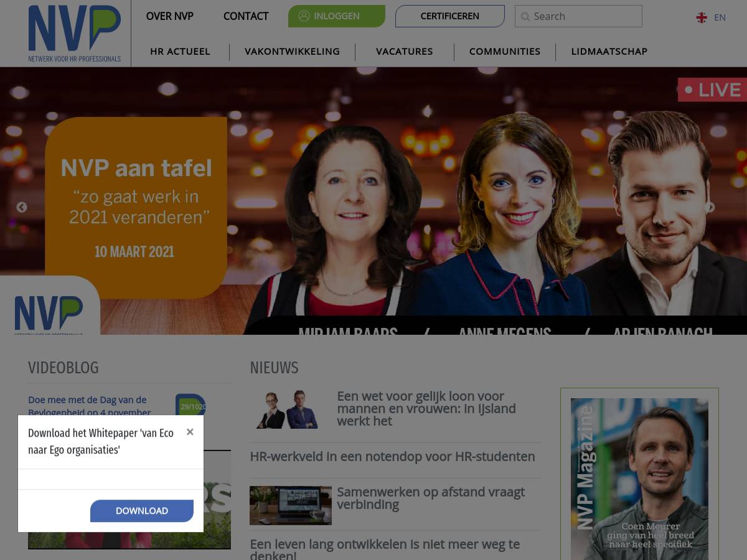The width and height of the screenshot is (747, 560).
Task: Open the HR Actueel menu
Action: 180,52
